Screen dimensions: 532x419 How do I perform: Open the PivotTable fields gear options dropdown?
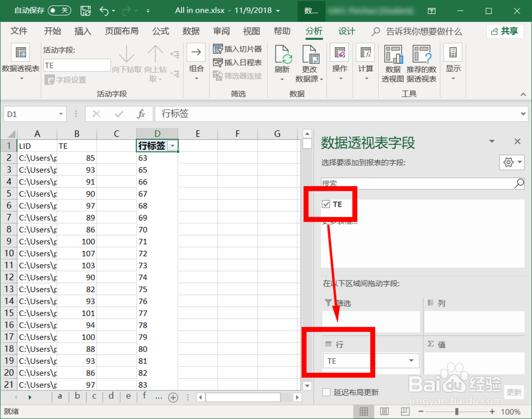tap(511, 162)
